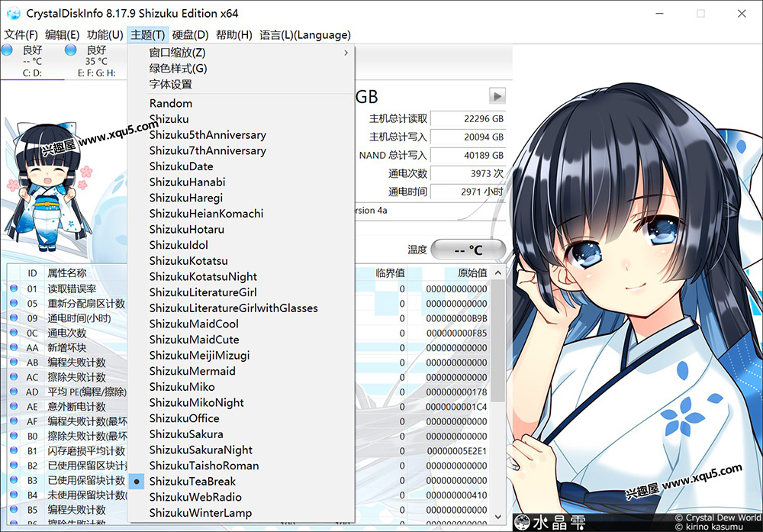Click the status dot for attribute AB
This screenshot has width=763, height=532.
point(14,362)
